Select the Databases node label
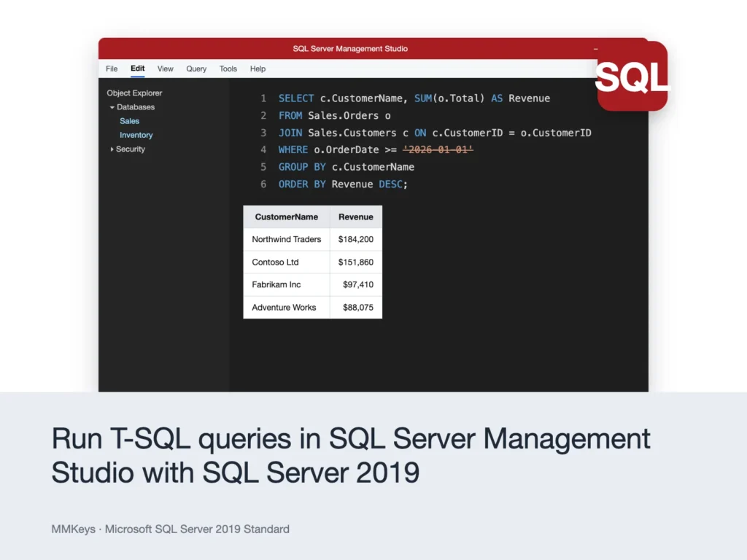Image resolution: width=747 pixels, height=560 pixels. click(136, 107)
